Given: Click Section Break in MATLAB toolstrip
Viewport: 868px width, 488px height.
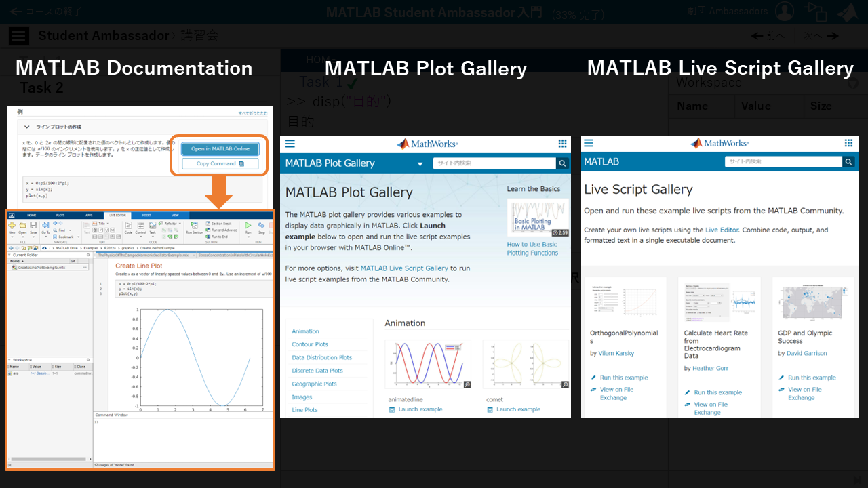Looking at the screenshot, I should click(x=218, y=224).
